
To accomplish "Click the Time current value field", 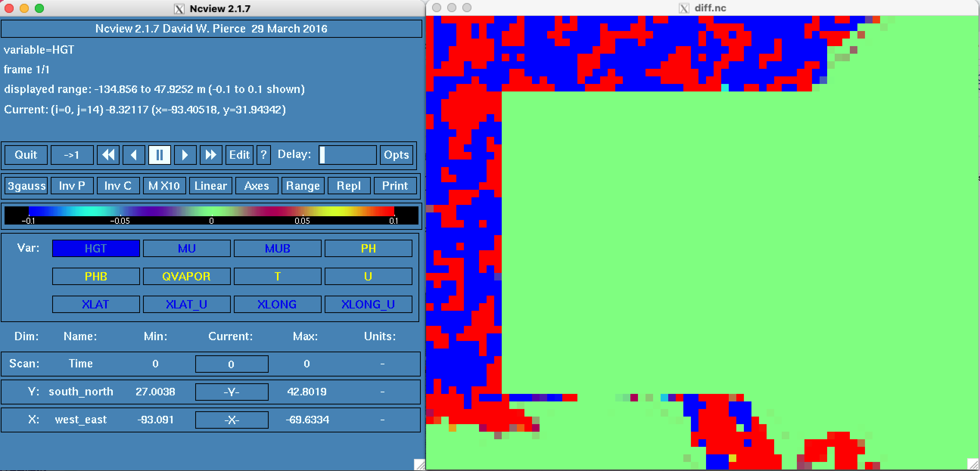I will [x=231, y=364].
